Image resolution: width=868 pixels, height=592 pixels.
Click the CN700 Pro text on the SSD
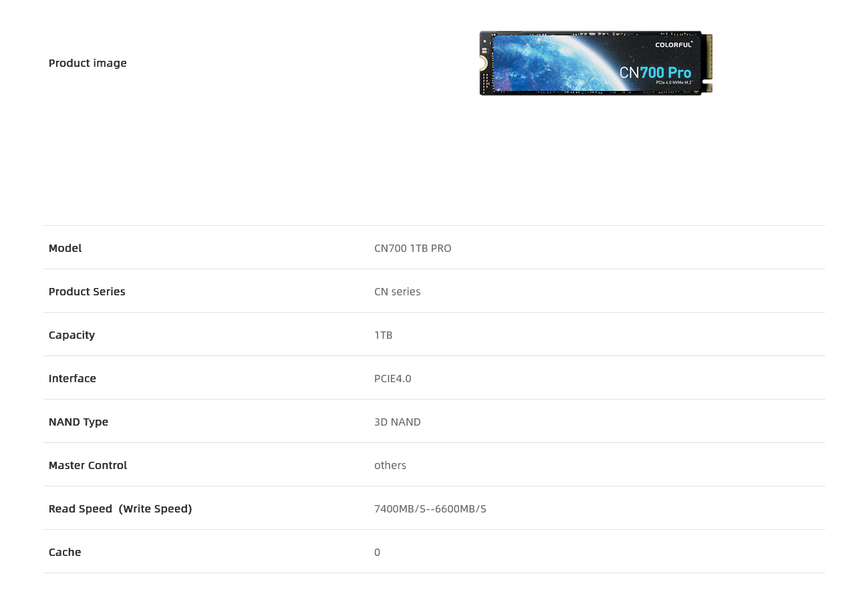point(656,72)
